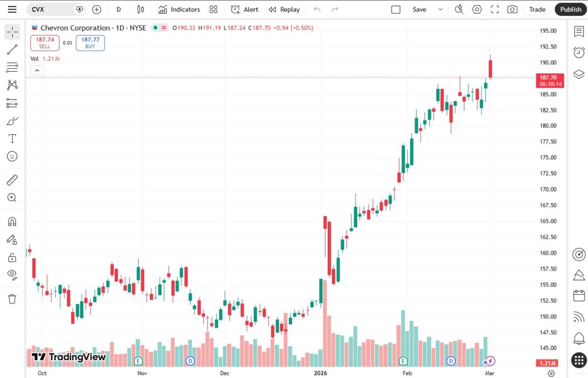Screen dimensions: 588x378
Task: Open the XABCD pattern tool
Action: point(12,84)
